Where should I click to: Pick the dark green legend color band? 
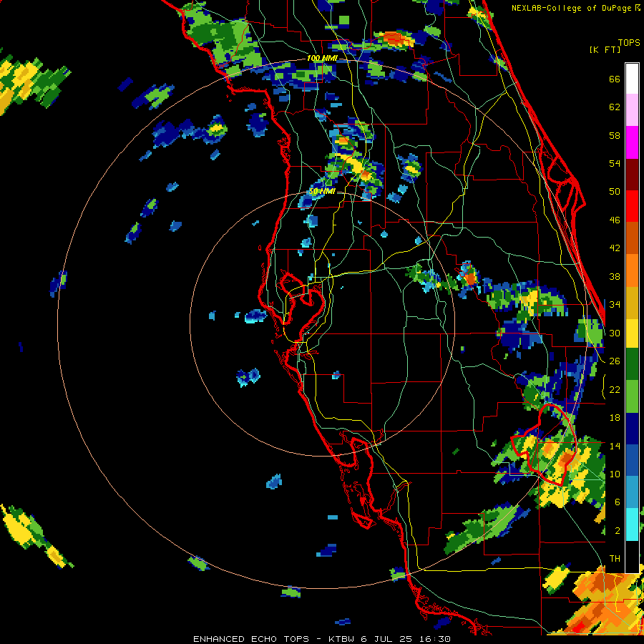632,364
